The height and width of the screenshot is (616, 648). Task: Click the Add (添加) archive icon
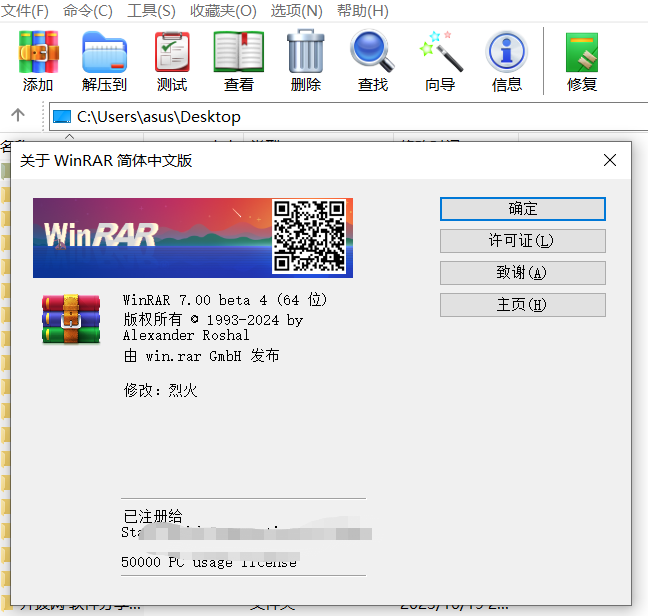pos(38,52)
